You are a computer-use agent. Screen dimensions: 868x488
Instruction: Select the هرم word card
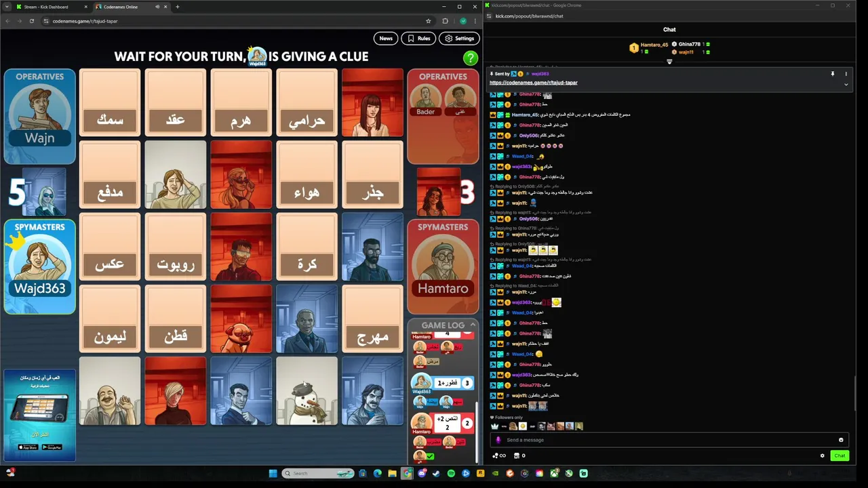[241, 102]
